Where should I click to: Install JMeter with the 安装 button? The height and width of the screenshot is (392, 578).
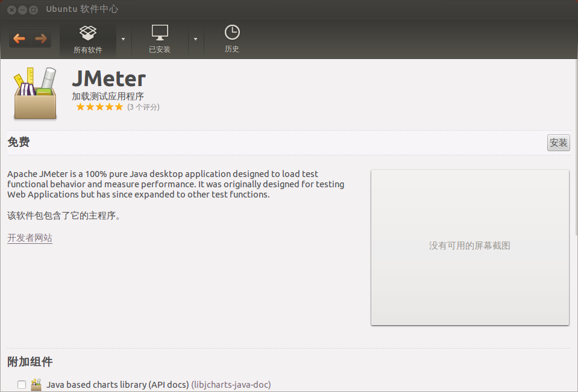(x=559, y=143)
